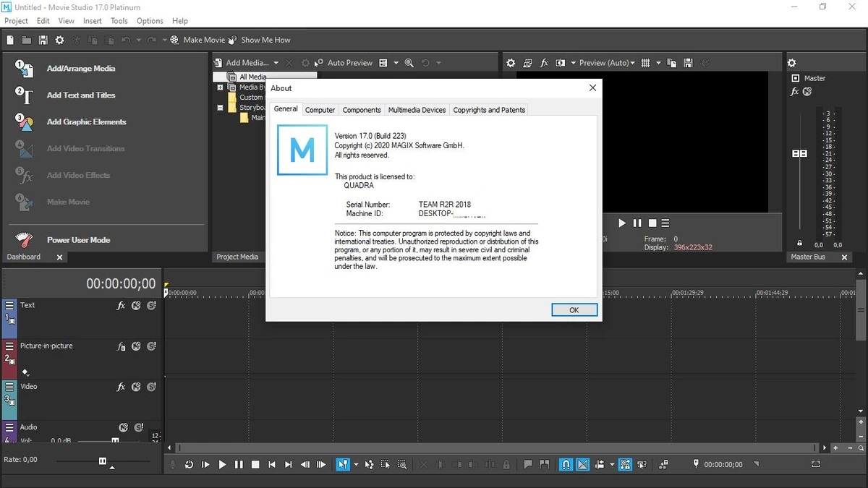The image size is (868, 488).
Task: Toggle solo on the Text track
Action: pos(151,306)
